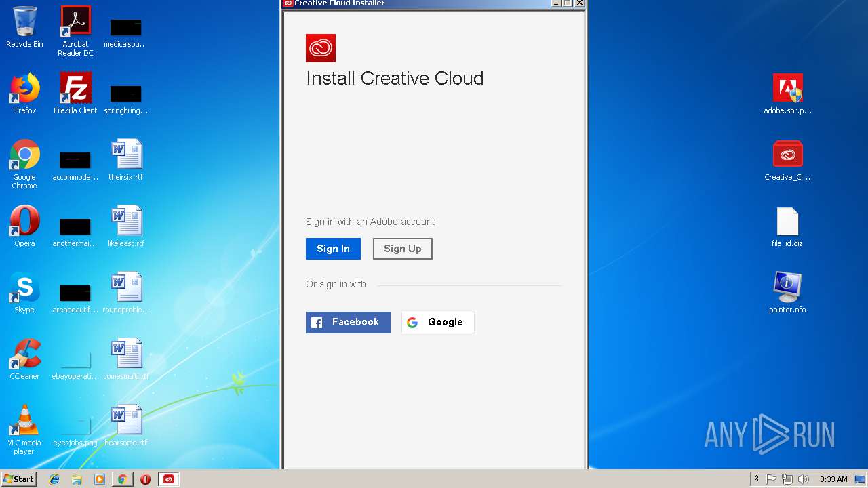Select the theirsix.rtf document icon
The image size is (868, 488).
click(x=126, y=160)
